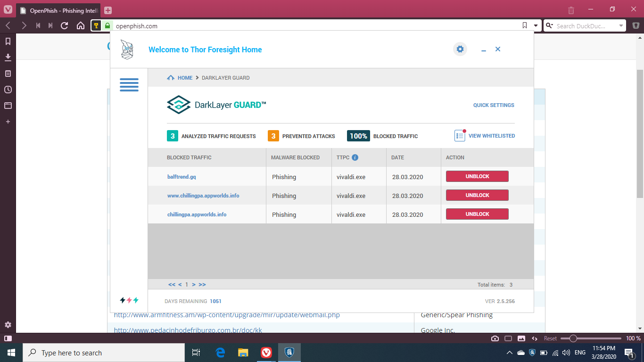The width and height of the screenshot is (644, 362).
Task: Unblock chillingpa.appworlds.info without www
Action: (x=477, y=214)
